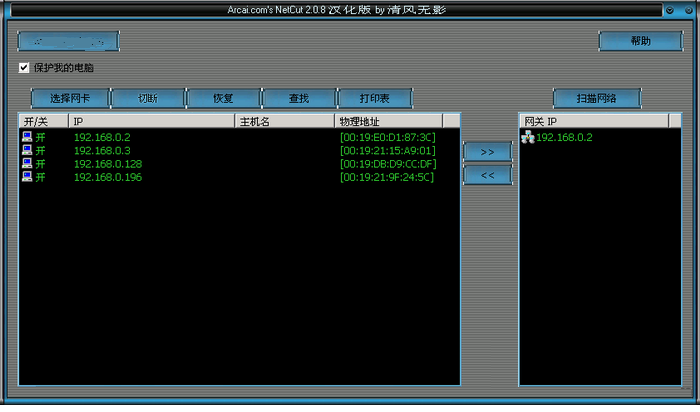The image size is (700, 412).
Task: Click the computer icon for 192.168.0.196
Action: click(27, 177)
